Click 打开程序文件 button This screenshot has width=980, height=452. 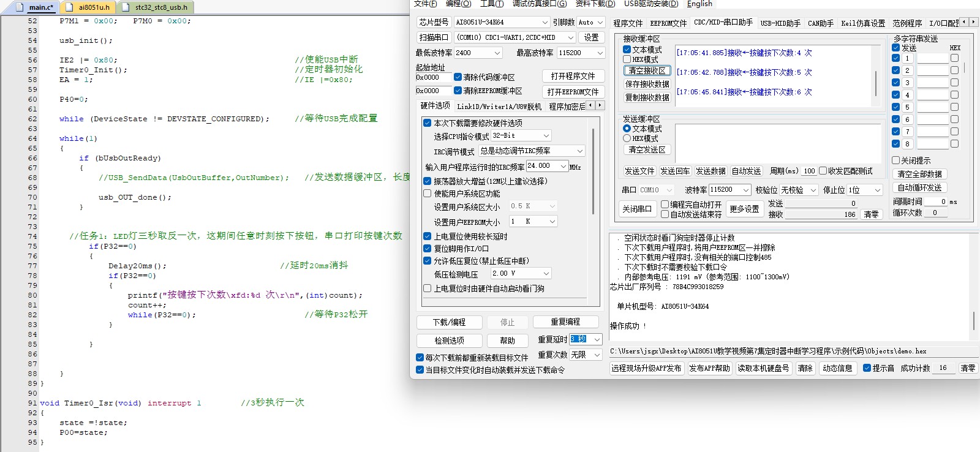[573, 77]
